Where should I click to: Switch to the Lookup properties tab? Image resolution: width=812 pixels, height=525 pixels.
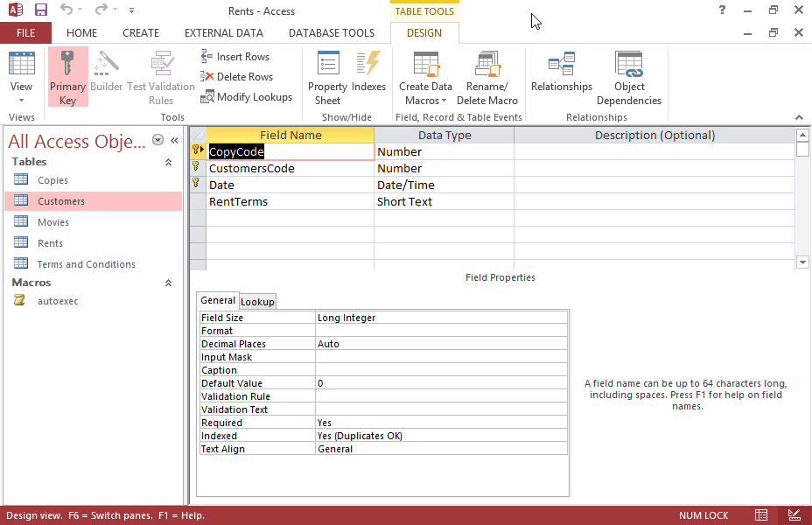257,301
